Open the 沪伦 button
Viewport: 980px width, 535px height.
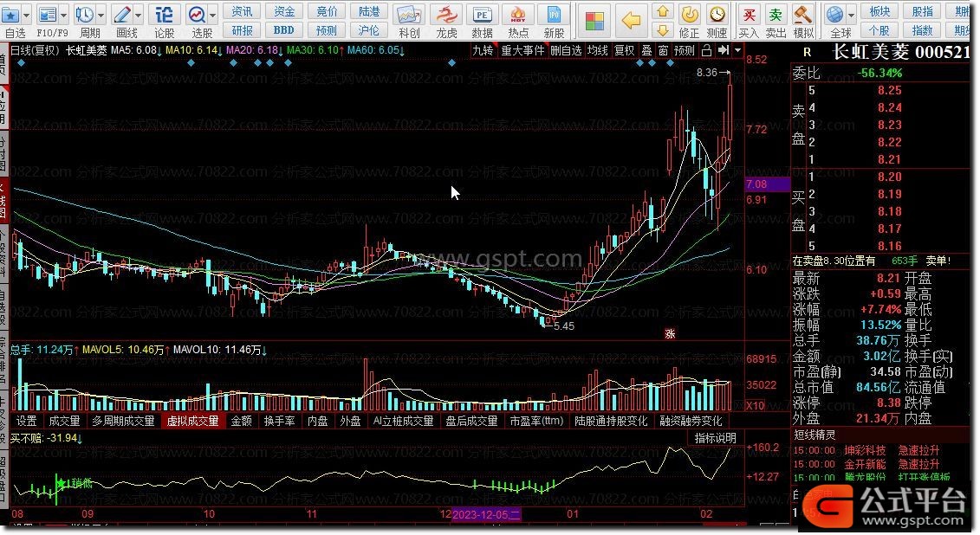(x=369, y=30)
